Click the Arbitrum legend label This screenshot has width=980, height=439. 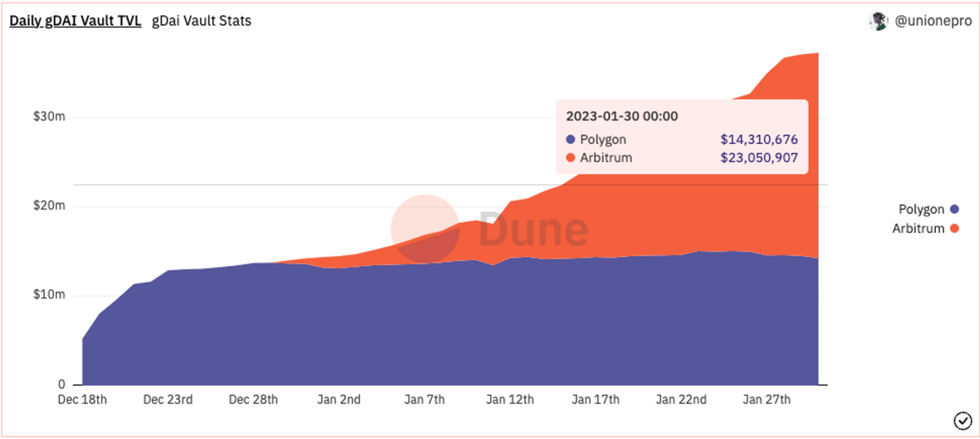pyautogui.click(x=918, y=228)
